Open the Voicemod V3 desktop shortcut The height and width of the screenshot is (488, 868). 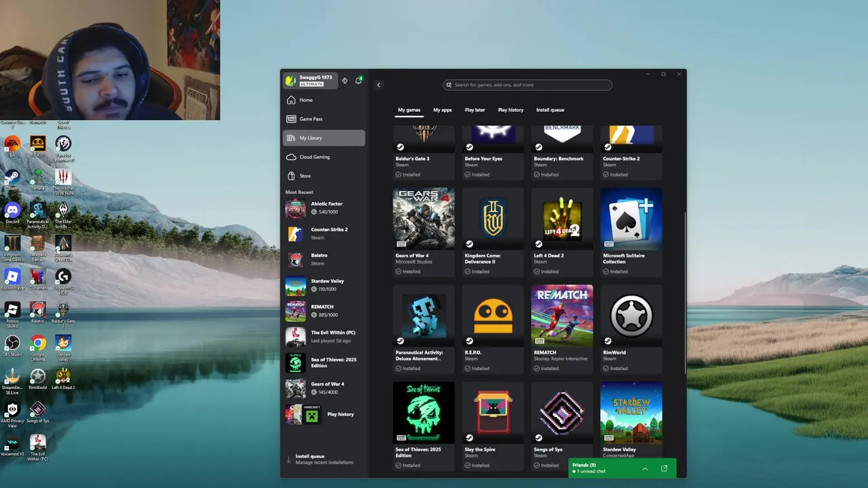[x=12, y=445]
